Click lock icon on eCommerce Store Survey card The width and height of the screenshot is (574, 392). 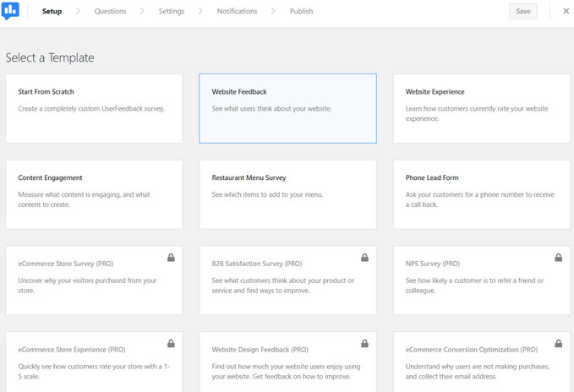(x=171, y=258)
